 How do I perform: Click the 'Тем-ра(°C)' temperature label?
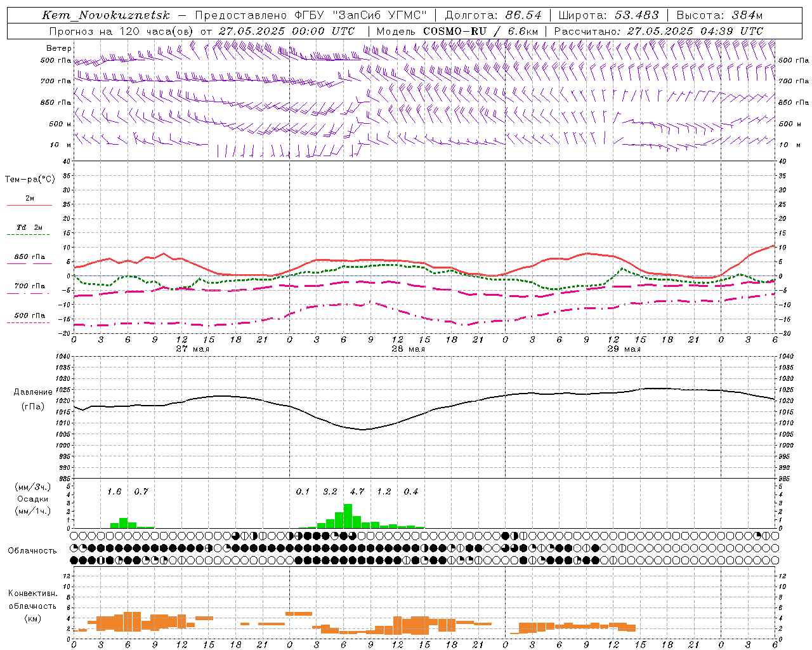click(x=30, y=180)
